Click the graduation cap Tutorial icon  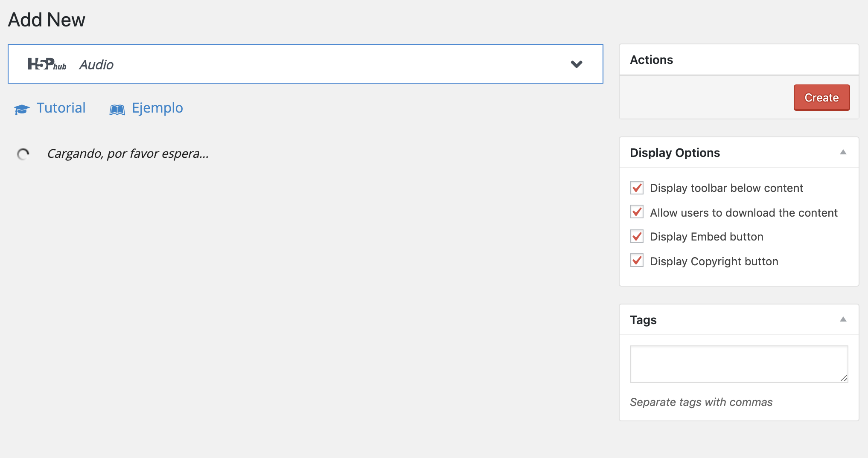(21, 110)
